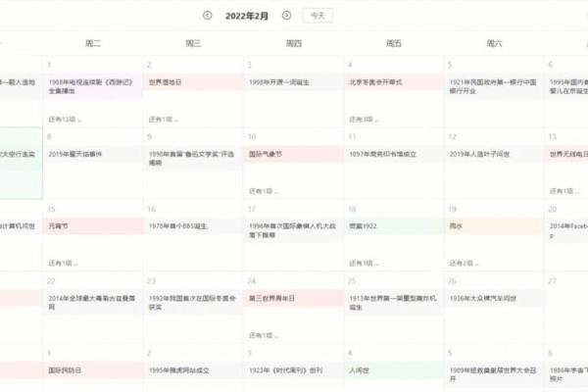The image size is (588, 392).
Task: Select date number 27 in the calendar
Action: tap(553, 281)
